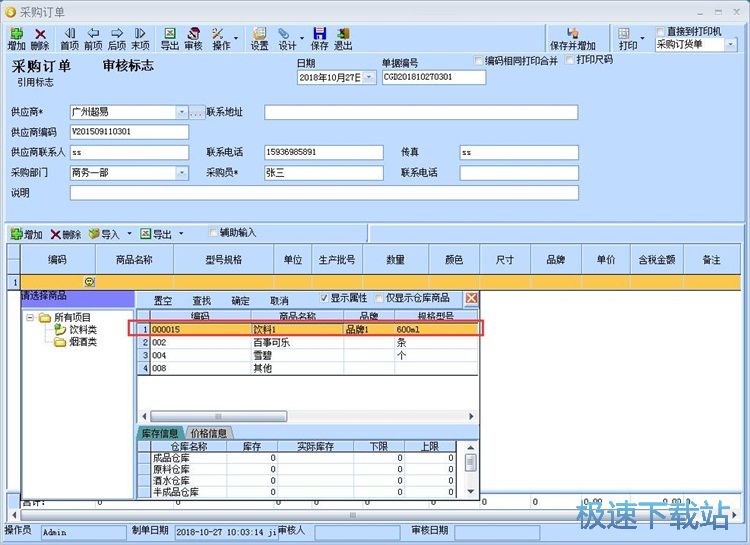Toggle 直接到打印机 checkbox
Viewport: 750px width, 545px height.
pyautogui.click(x=661, y=32)
